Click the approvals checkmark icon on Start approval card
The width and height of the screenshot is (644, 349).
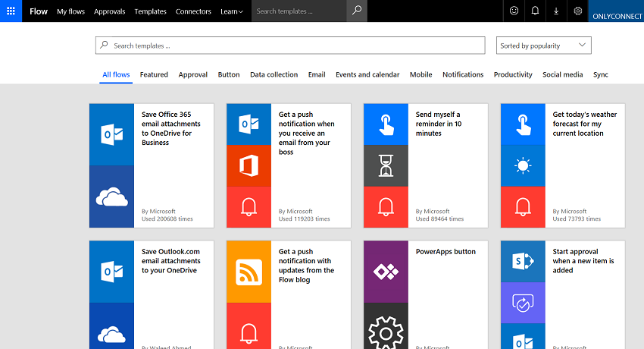(523, 303)
